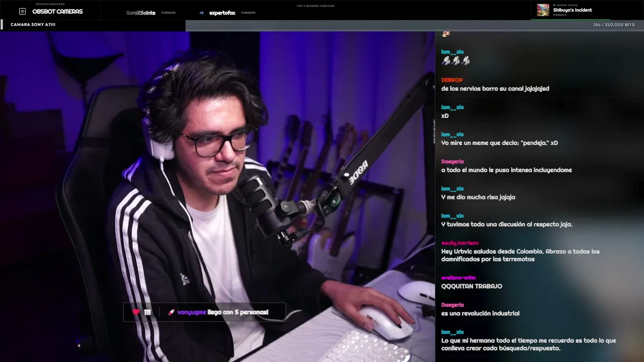Click the 'Hey Urbvic saludos desde Colombia' message
The width and height of the screenshot is (644, 362).
click(x=520, y=255)
